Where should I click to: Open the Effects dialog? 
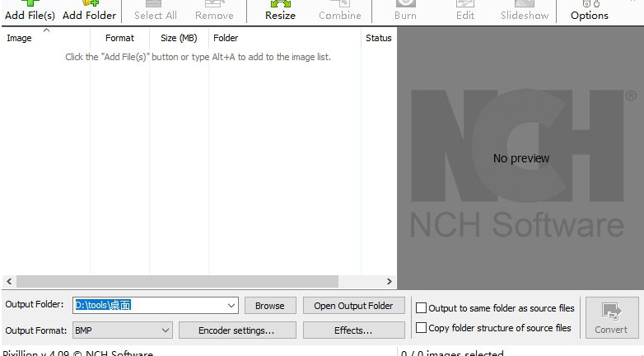pyautogui.click(x=353, y=330)
